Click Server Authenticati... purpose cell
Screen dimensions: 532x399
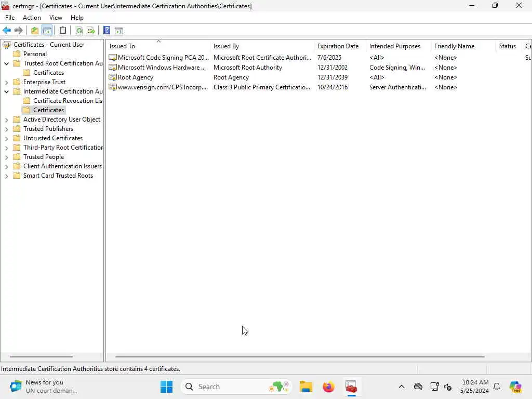pos(397,87)
